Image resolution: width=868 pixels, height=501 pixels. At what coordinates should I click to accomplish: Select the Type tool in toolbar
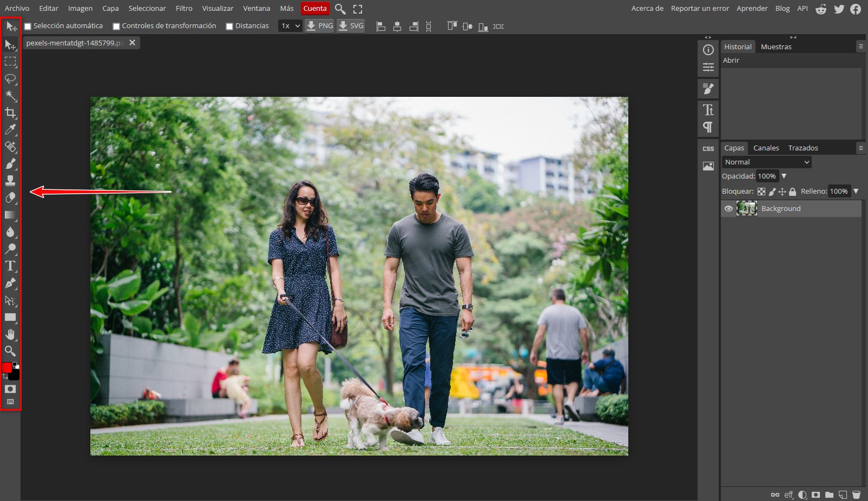tap(10, 266)
